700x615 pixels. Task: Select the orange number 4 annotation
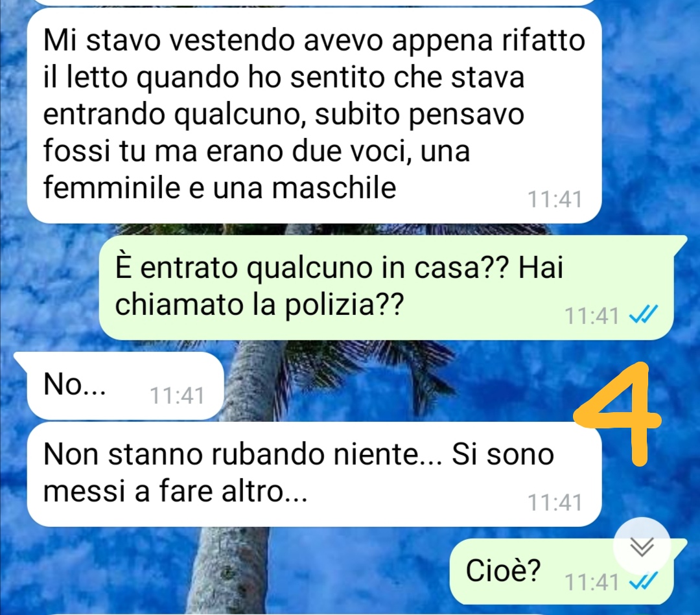click(618, 413)
